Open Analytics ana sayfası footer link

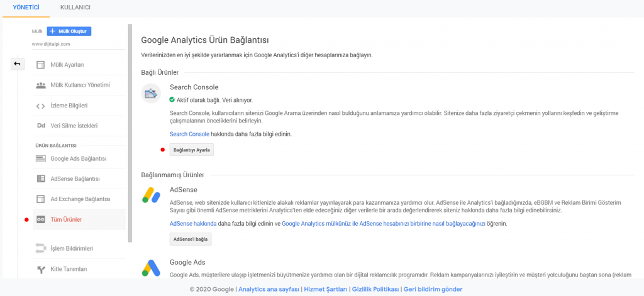pos(269,290)
